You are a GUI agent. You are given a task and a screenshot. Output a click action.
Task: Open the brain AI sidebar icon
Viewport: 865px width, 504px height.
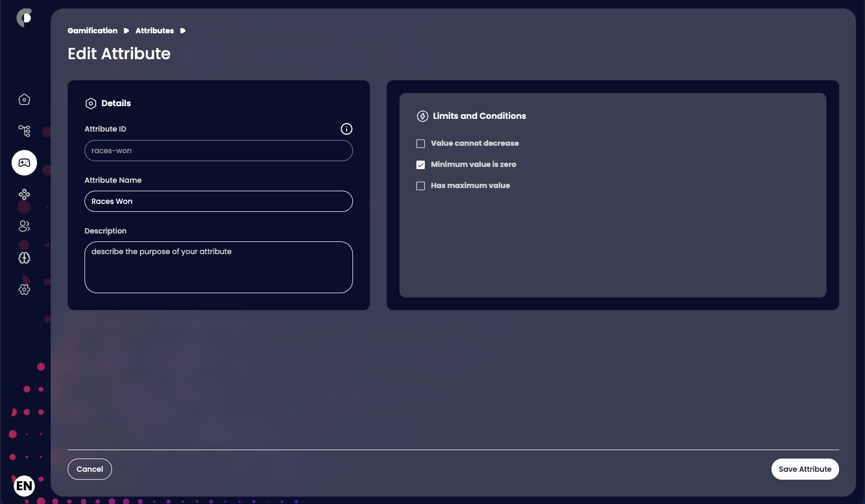(x=24, y=258)
